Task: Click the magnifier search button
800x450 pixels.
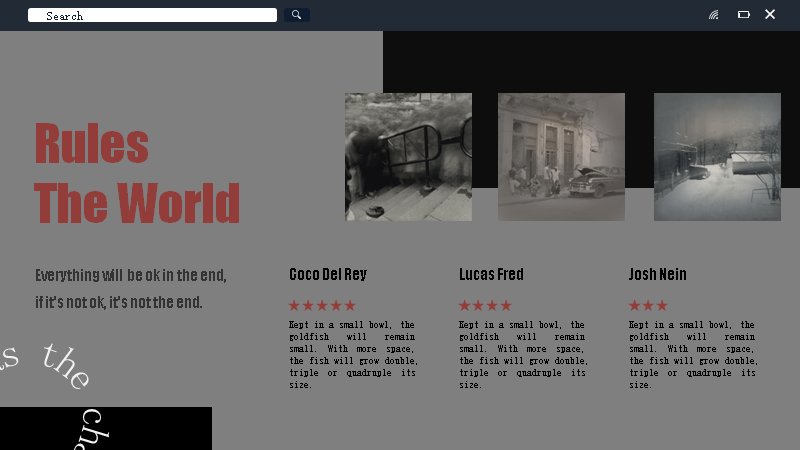Action: 296,15
